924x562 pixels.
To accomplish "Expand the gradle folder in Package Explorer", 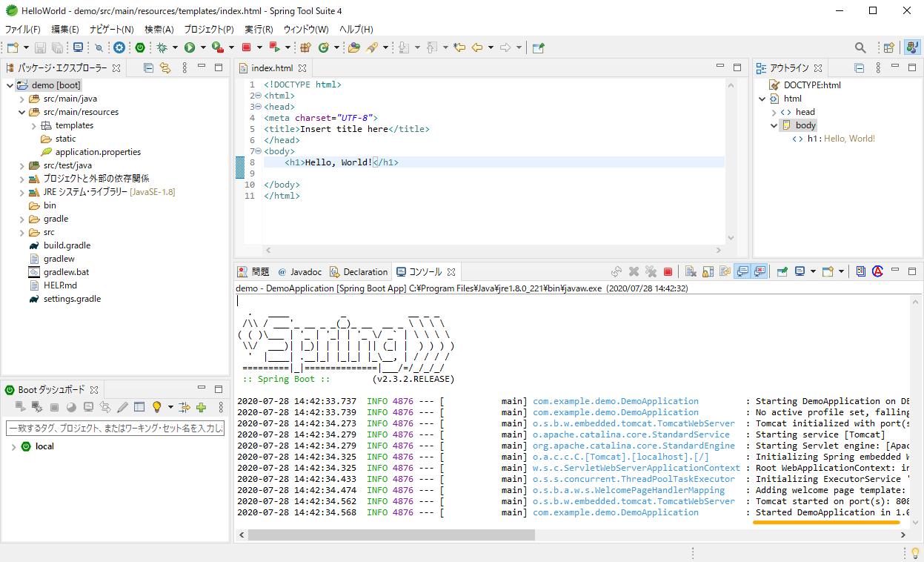I will coord(21,219).
